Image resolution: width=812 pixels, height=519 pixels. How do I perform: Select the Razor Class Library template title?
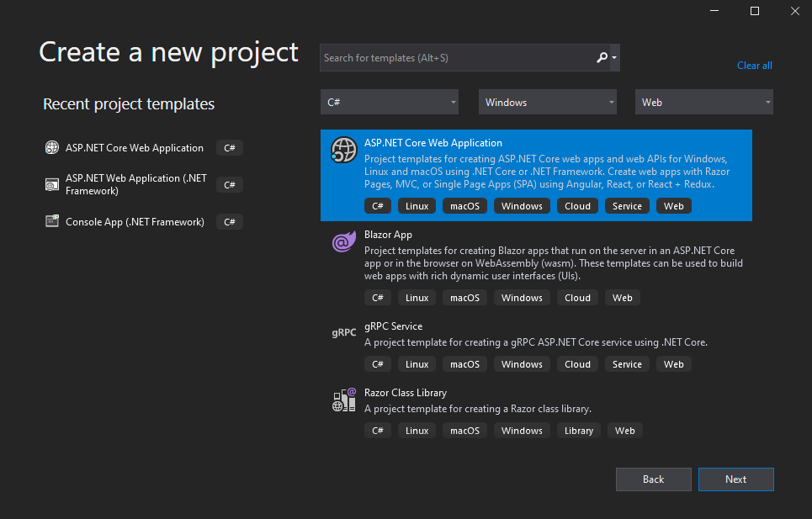(x=405, y=393)
